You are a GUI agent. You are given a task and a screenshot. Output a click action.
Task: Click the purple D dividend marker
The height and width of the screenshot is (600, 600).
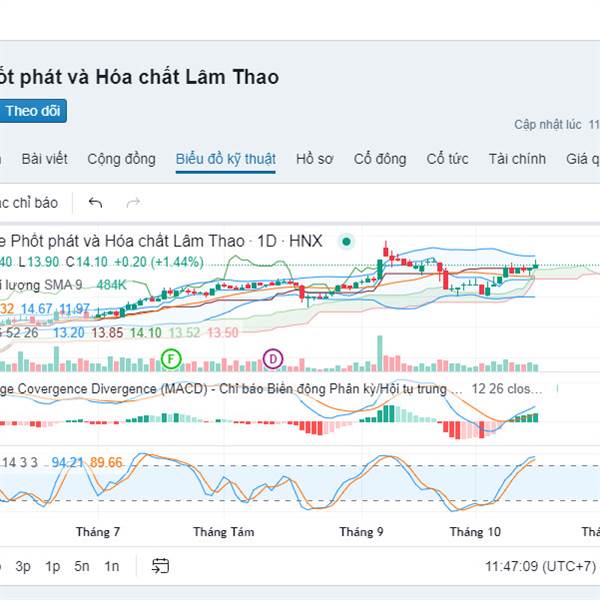pyautogui.click(x=273, y=359)
